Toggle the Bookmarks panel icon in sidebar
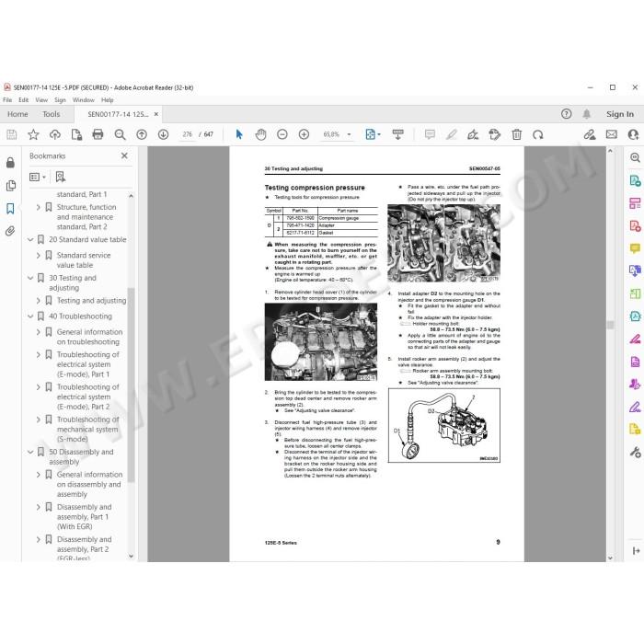The image size is (644, 644). 10,208
